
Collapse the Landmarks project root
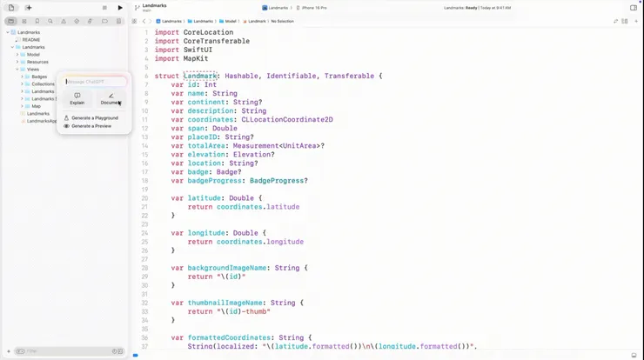click(x=7, y=32)
